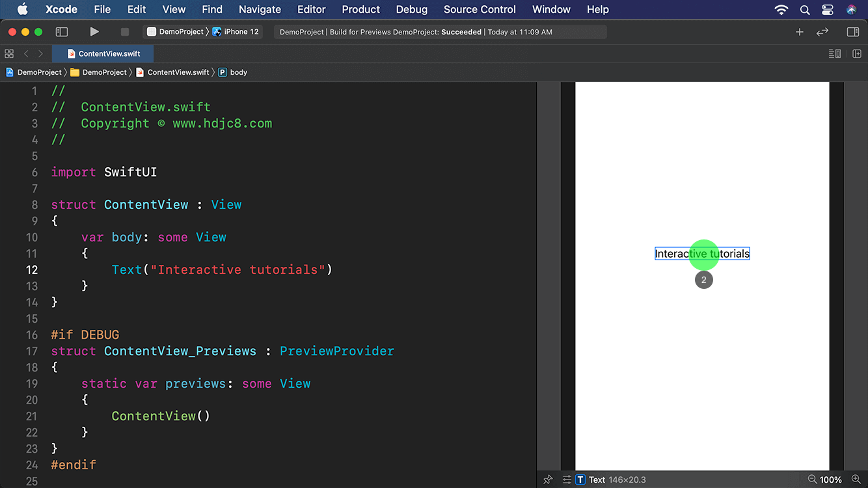Click the Wi-Fi status icon
Screen dimensions: 868x488
(x=781, y=9)
